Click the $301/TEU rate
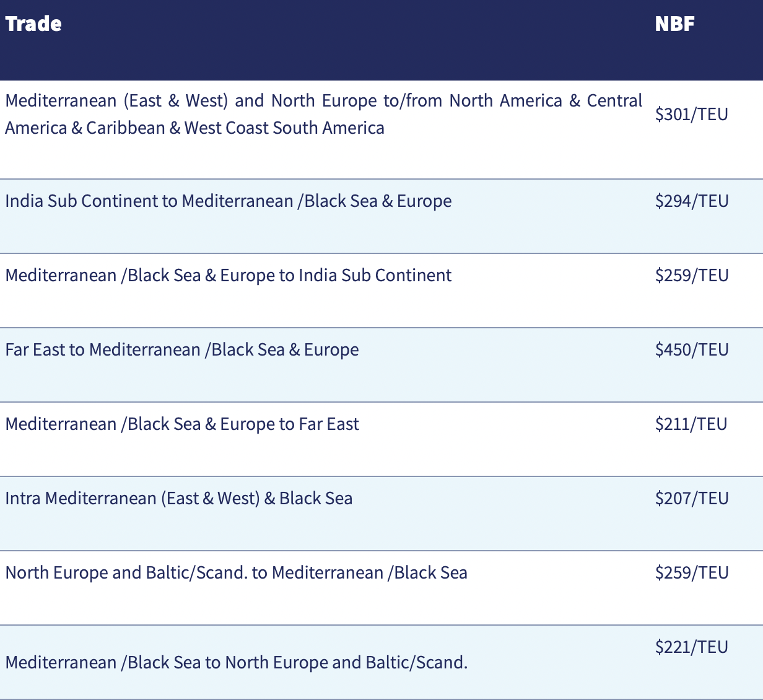 tap(692, 114)
